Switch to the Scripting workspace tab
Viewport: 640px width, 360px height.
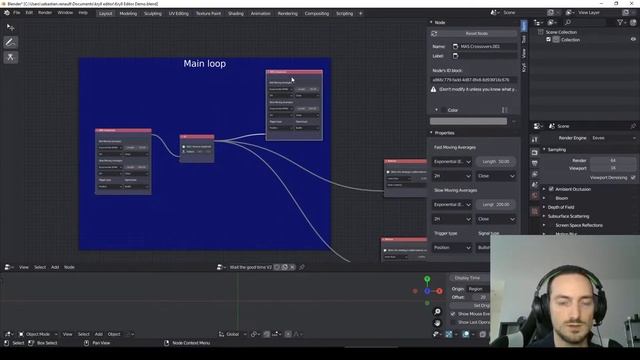tap(344, 13)
